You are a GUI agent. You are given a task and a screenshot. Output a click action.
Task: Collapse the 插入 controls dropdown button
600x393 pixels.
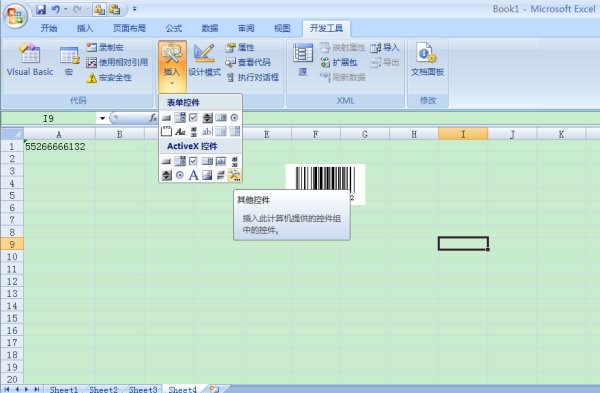172,66
